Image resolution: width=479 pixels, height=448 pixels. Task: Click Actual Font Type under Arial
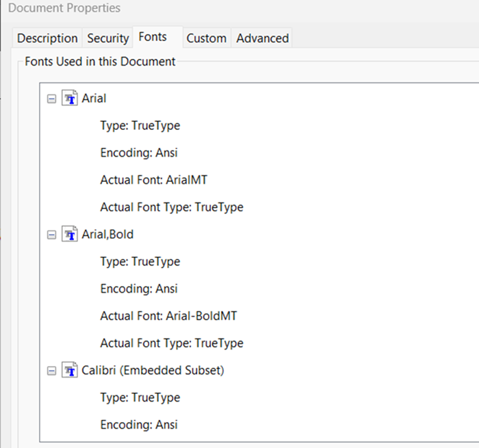(171, 207)
